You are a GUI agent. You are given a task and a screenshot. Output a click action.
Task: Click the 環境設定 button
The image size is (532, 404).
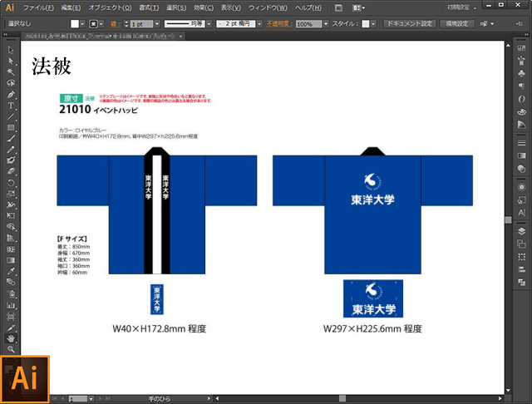456,24
